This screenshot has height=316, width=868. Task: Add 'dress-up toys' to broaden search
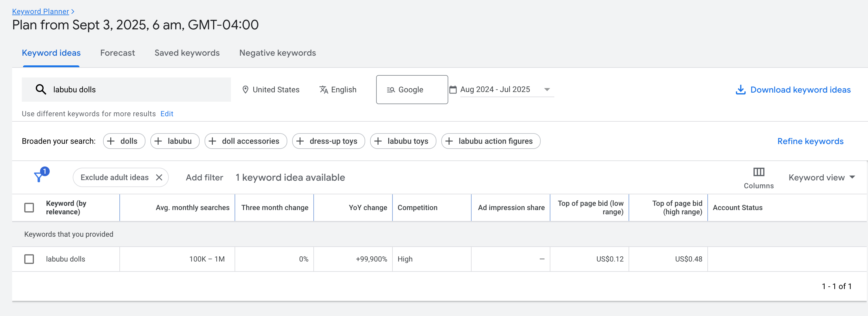click(x=329, y=141)
